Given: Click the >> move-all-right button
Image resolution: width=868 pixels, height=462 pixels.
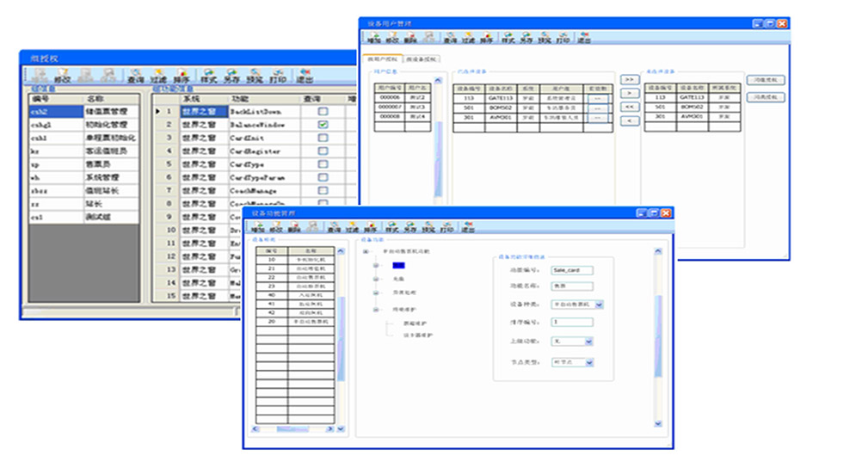Looking at the screenshot, I should click(x=630, y=79).
